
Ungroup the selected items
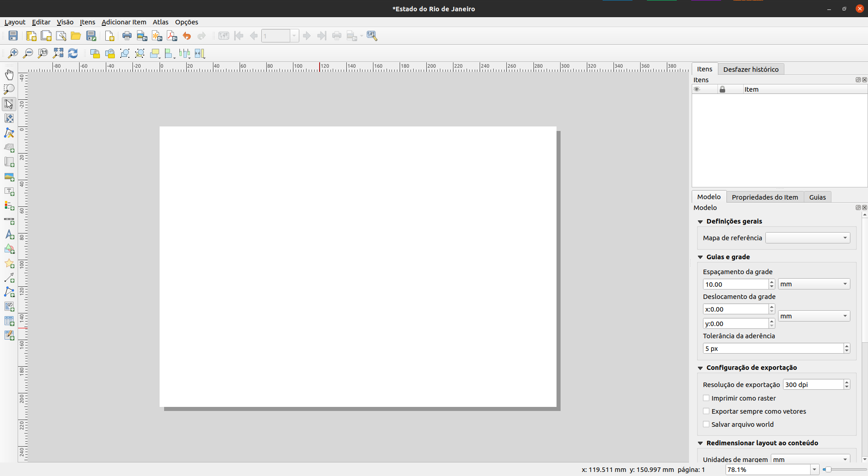pos(140,53)
